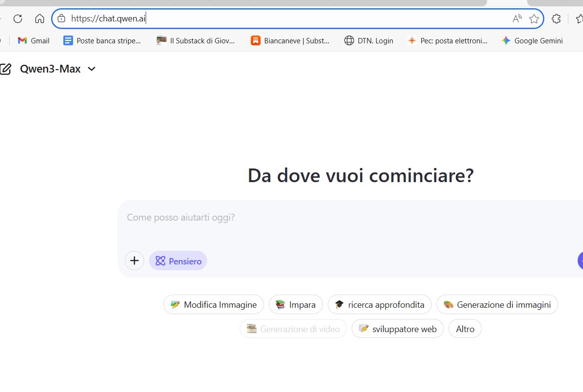The height and width of the screenshot is (392, 583).
Task: Click the favorites star in address bar
Action: click(x=534, y=19)
